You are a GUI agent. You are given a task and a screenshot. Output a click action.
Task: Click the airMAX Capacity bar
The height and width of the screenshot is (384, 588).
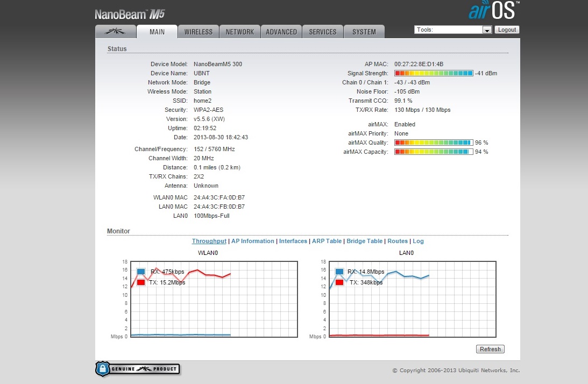coord(434,152)
